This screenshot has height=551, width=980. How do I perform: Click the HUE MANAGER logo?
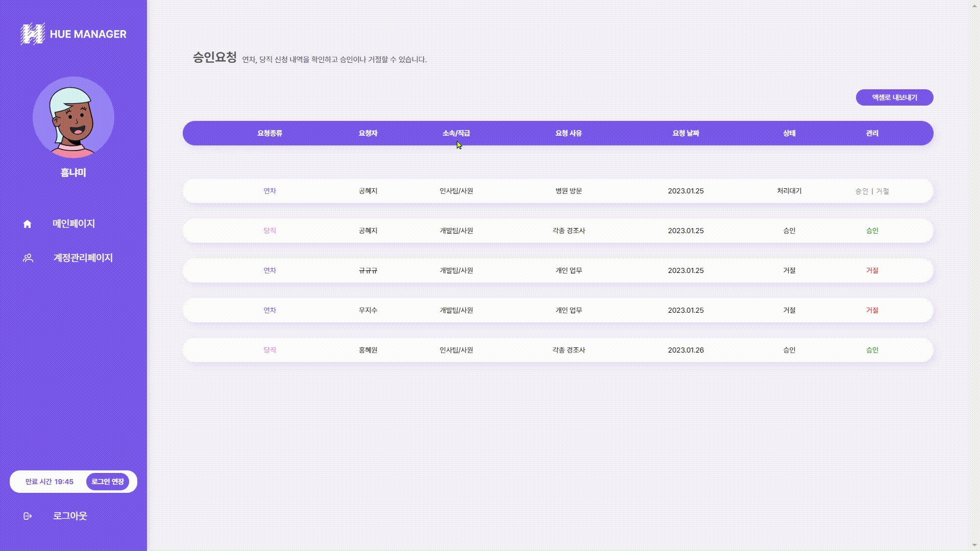pos(73,34)
